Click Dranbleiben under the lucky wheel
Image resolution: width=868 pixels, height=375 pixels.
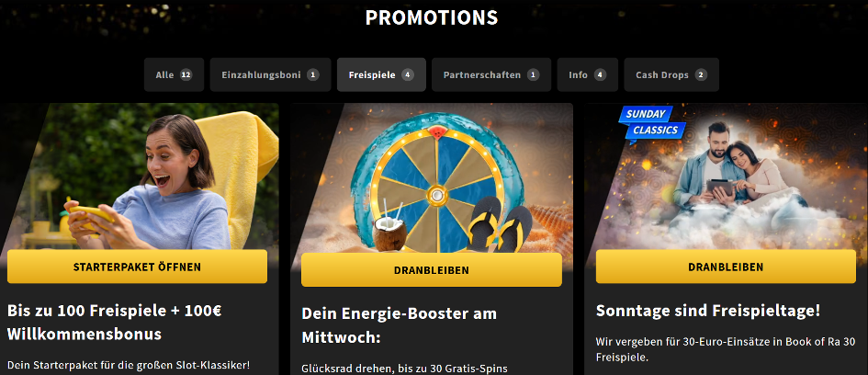[x=431, y=269]
